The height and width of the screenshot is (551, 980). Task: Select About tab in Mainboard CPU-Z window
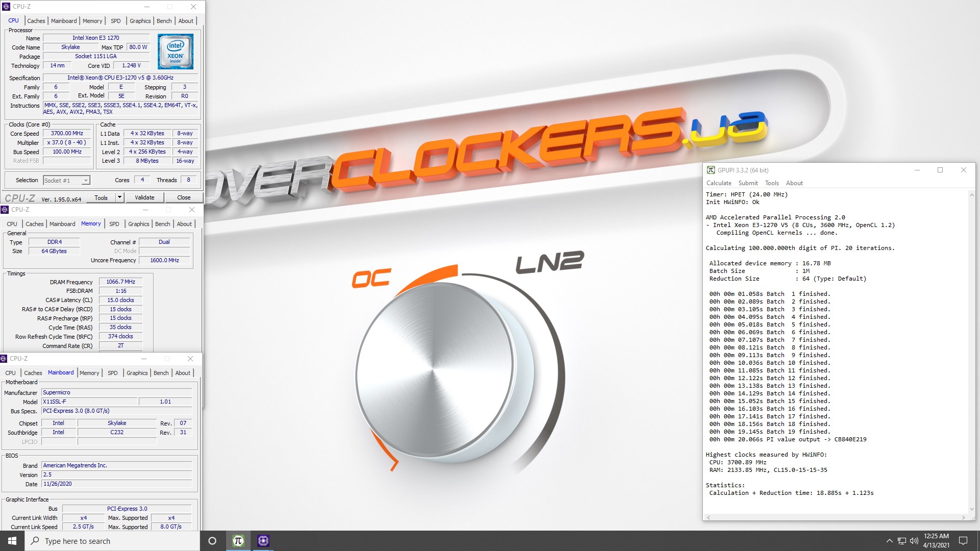(183, 373)
